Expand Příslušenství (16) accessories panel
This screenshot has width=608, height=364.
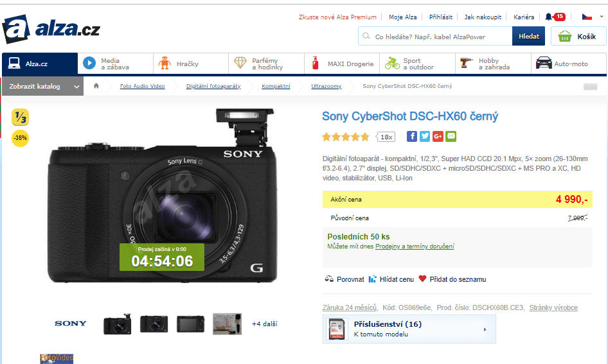pyautogui.click(x=409, y=329)
